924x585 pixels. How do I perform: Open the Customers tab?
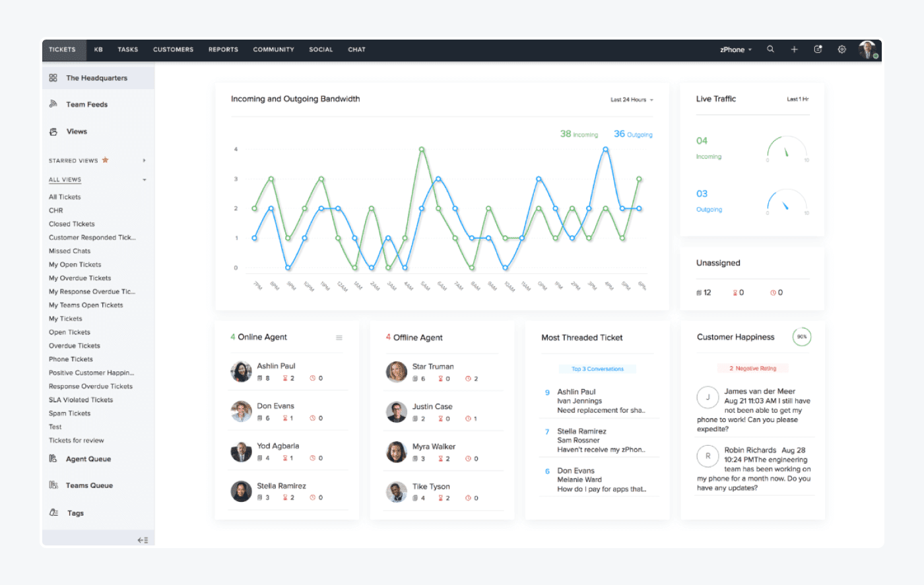(174, 49)
